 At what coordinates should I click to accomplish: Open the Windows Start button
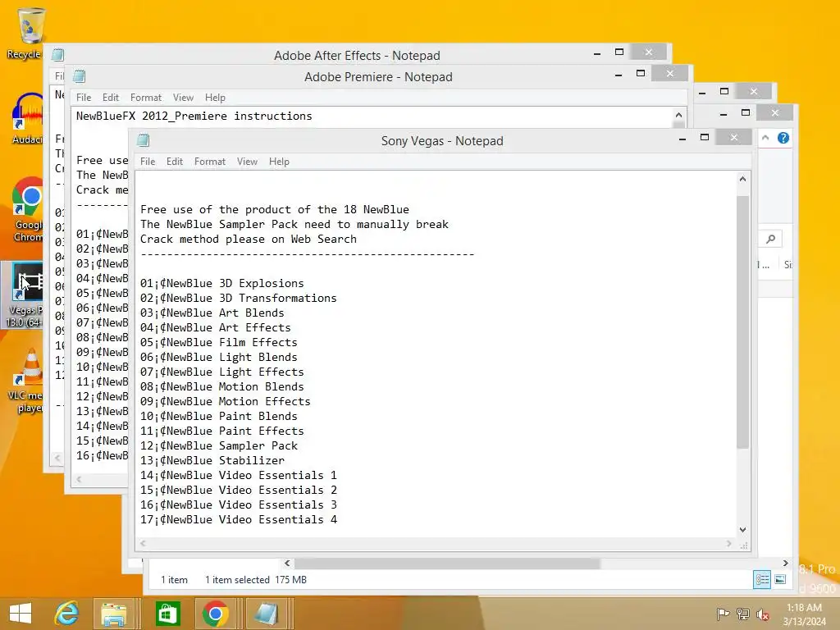pyautogui.click(x=21, y=614)
